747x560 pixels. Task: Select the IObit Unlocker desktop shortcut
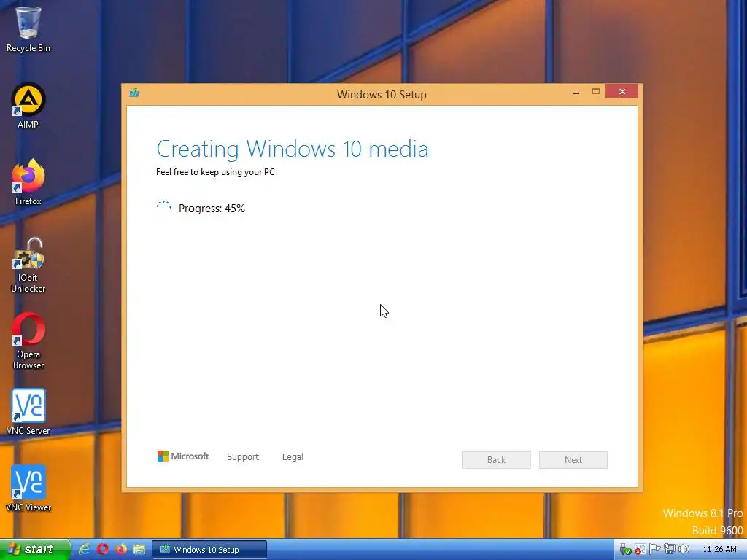[28, 265]
